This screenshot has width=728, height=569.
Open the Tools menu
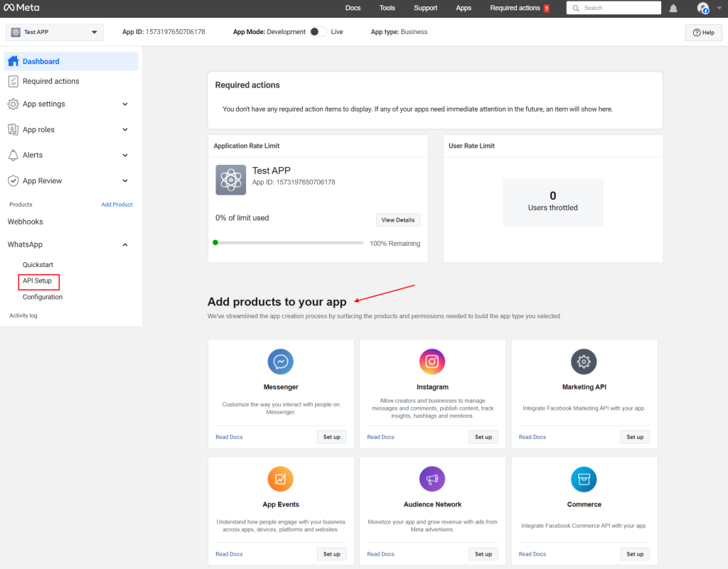(x=387, y=8)
